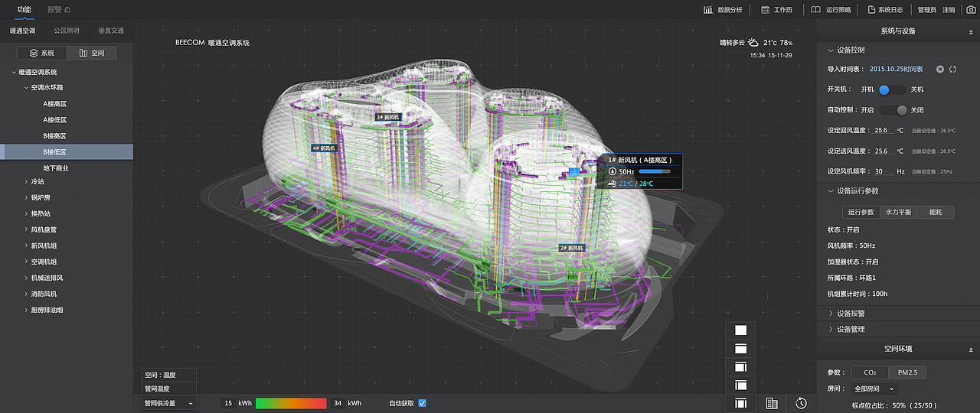Screen dimensions: 980x413
Task: Click the 2# 新风机 marker on building
Action: 571,248
